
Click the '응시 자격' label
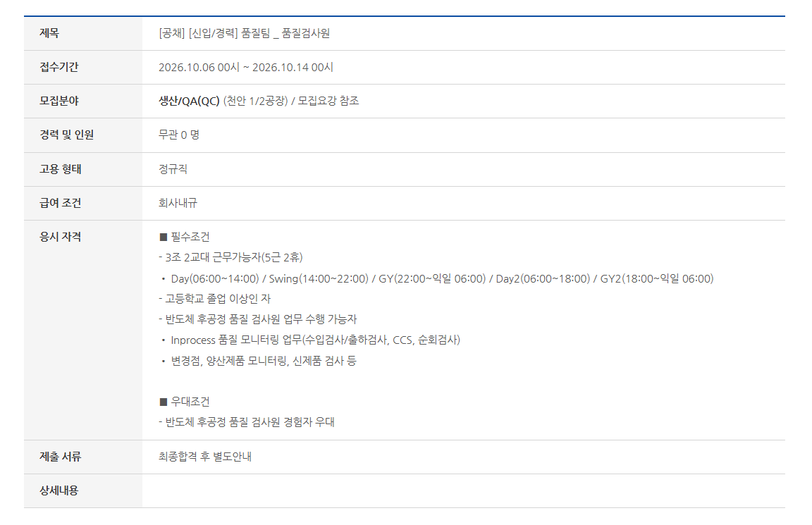(61, 237)
